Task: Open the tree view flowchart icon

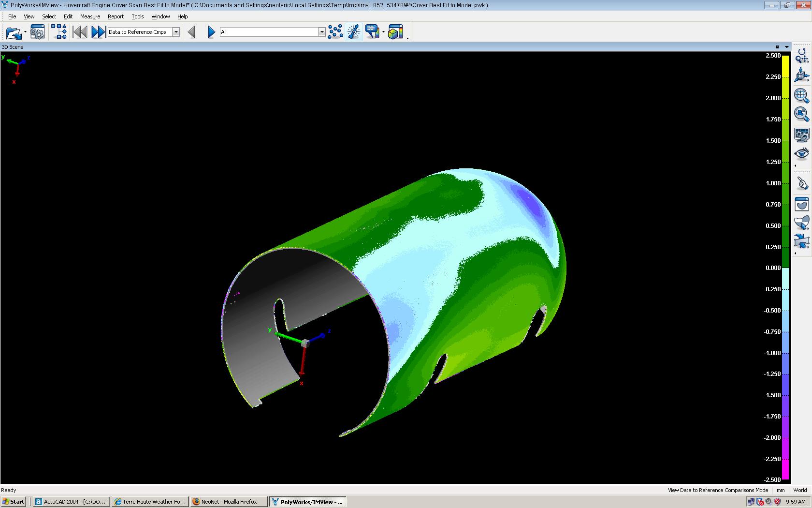Action: pos(59,32)
